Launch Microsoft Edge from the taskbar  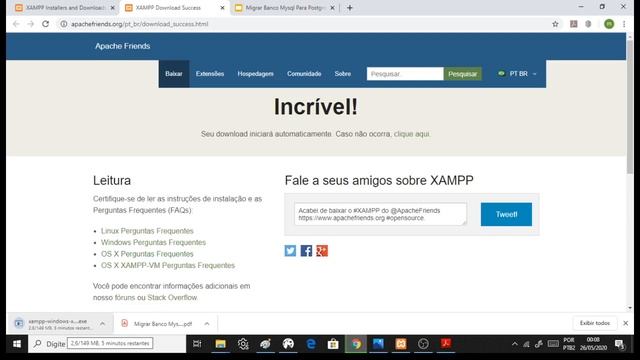click(311, 344)
